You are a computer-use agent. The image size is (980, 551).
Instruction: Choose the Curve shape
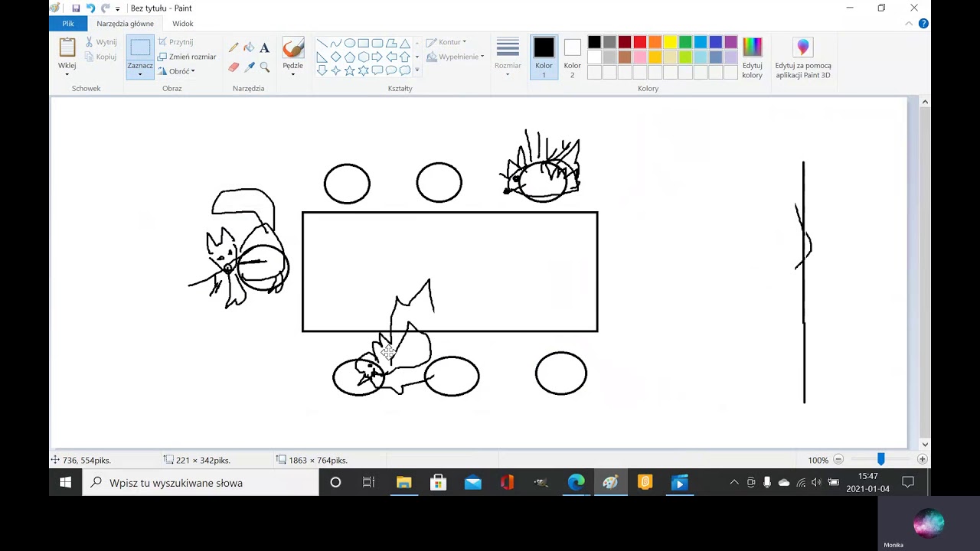point(335,43)
